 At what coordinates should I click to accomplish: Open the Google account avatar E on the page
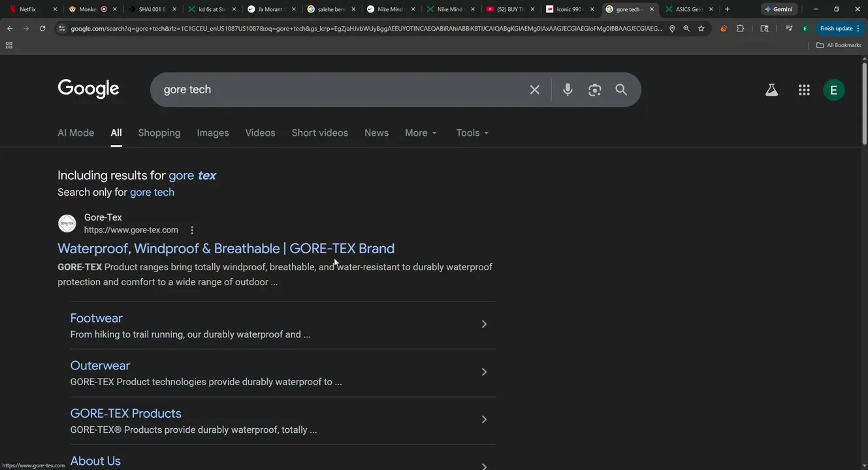(833, 90)
